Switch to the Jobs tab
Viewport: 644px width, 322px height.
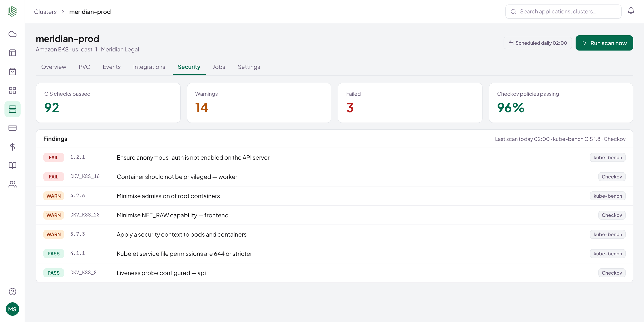(219, 67)
